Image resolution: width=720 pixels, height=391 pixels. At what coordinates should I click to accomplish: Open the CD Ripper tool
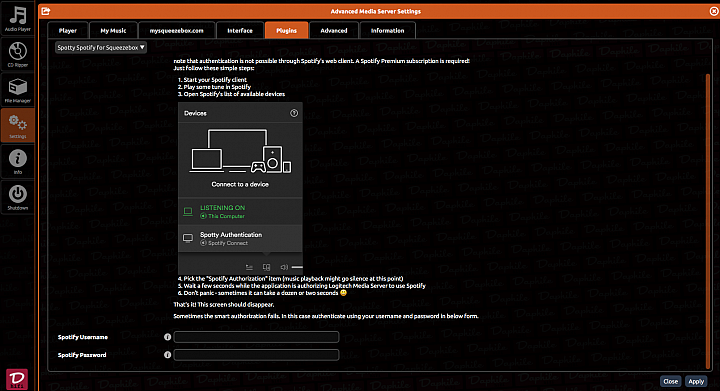[17, 54]
